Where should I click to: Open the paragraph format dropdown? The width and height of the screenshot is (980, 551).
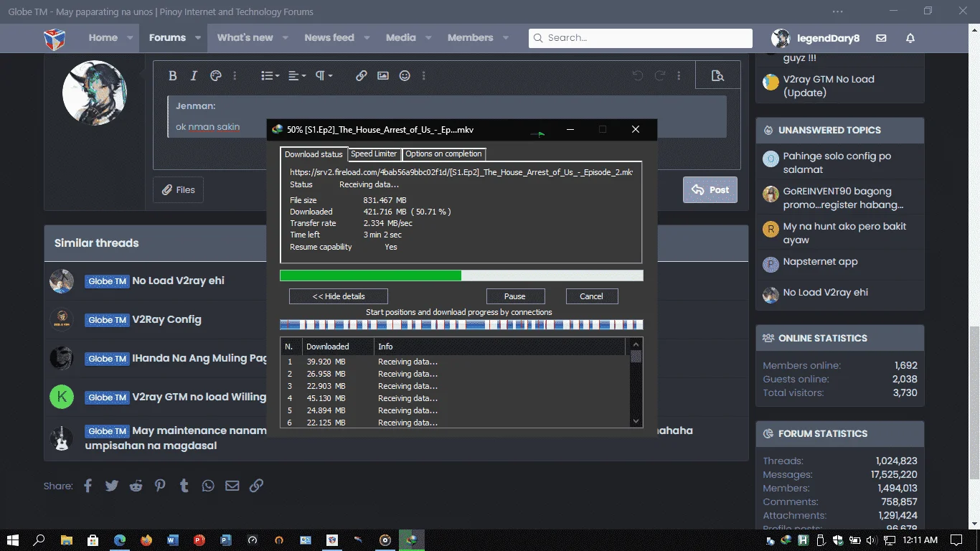click(x=324, y=75)
